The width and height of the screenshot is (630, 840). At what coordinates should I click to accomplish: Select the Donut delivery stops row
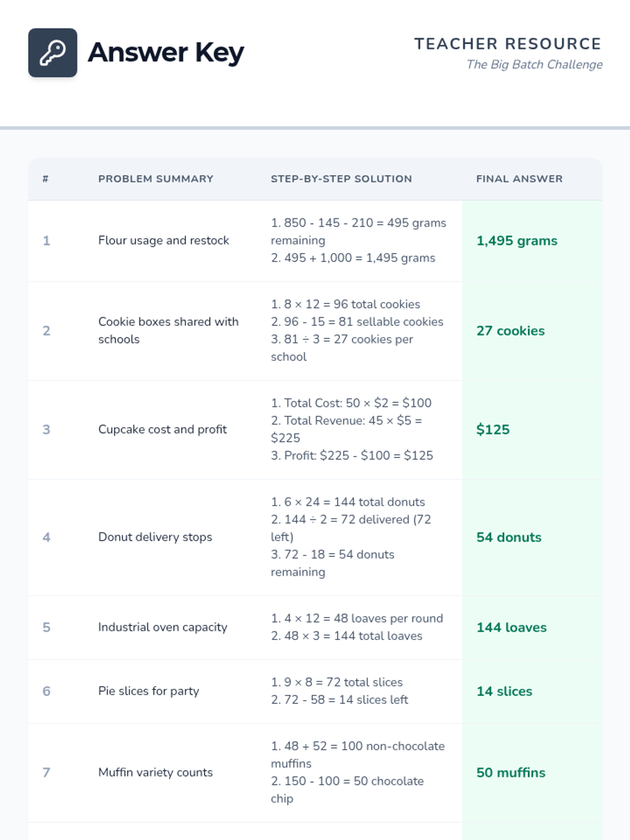[x=315, y=537]
